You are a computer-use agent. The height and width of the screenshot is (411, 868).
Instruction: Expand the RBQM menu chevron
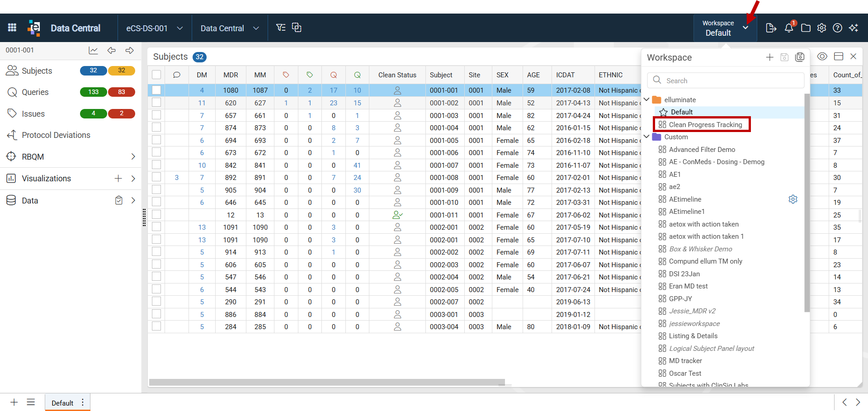(133, 157)
